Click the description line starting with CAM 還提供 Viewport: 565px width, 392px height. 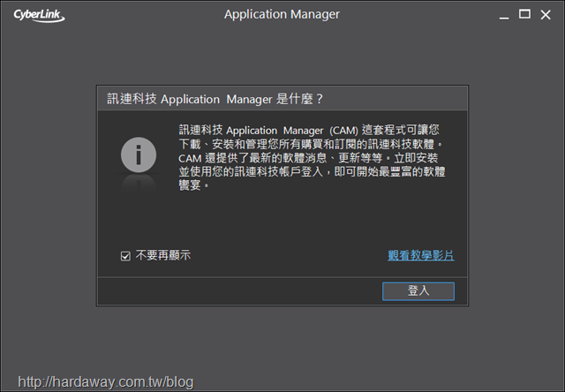tap(308, 158)
